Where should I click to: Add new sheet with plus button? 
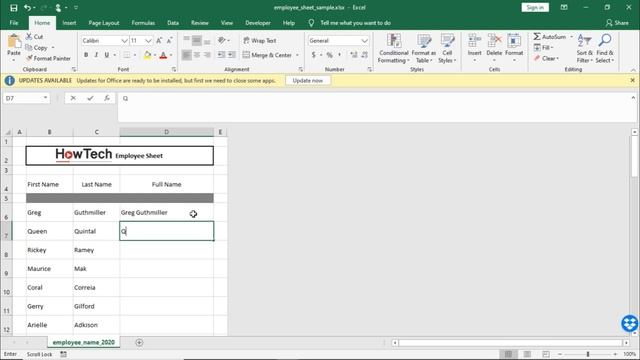click(139, 342)
